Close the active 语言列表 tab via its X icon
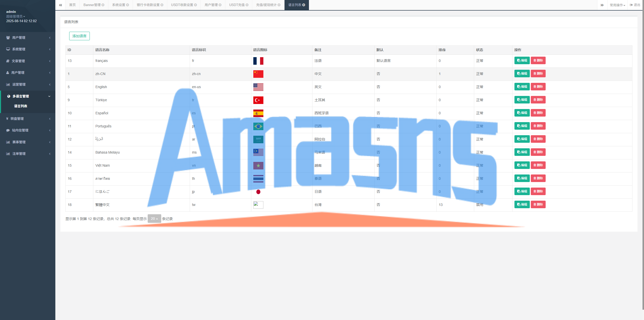Viewport: 644px width, 320px height. (x=304, y=5)
